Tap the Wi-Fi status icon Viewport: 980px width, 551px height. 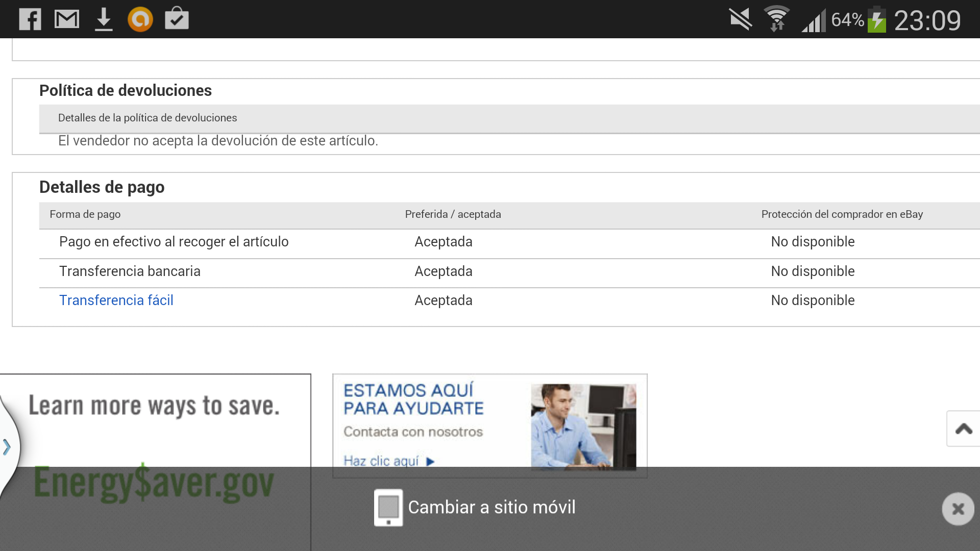pyautogui.click(x=776, y=19)
